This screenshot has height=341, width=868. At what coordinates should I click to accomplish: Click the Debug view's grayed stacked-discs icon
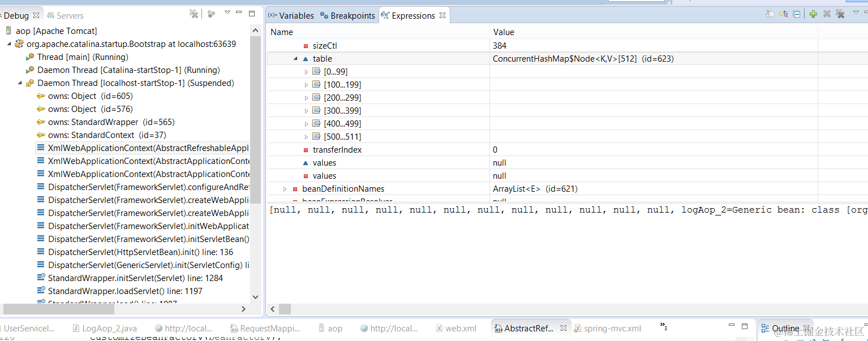(x=211, y=14)
